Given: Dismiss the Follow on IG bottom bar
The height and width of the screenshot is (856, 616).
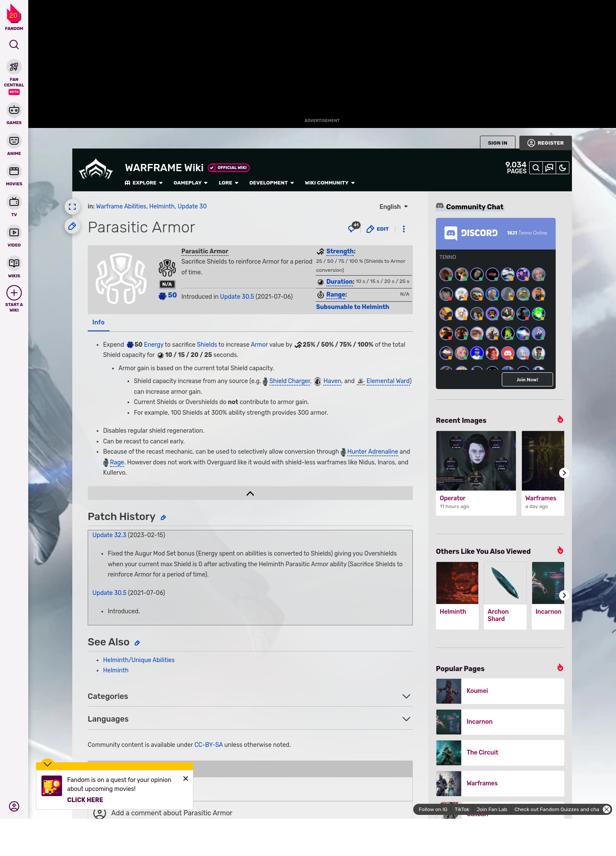Looking at the screenshot, I should [x=607, y=809].
